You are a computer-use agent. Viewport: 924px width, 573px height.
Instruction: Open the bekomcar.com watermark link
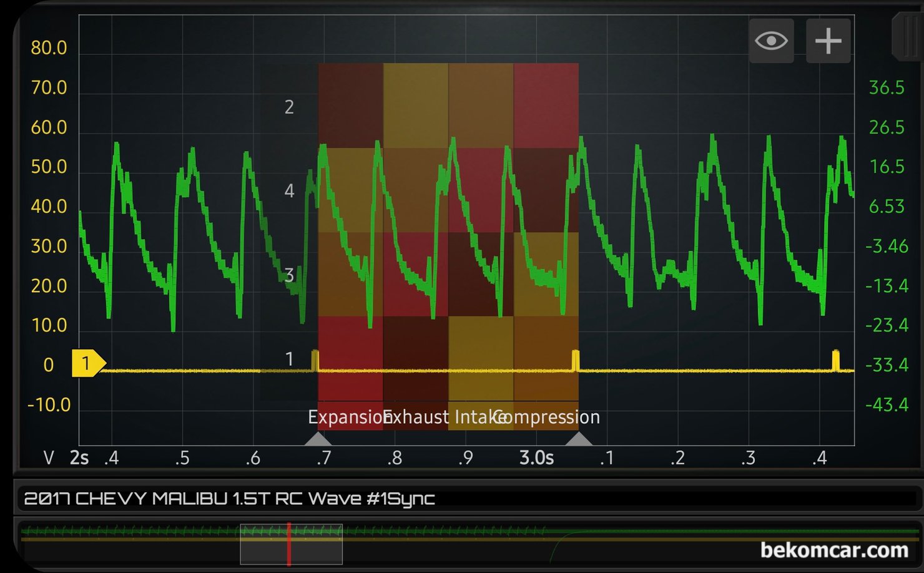[x=834, y=550]
